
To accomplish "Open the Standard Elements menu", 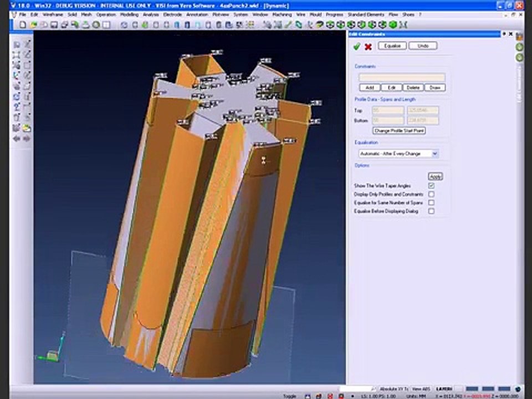I will 366,14.
